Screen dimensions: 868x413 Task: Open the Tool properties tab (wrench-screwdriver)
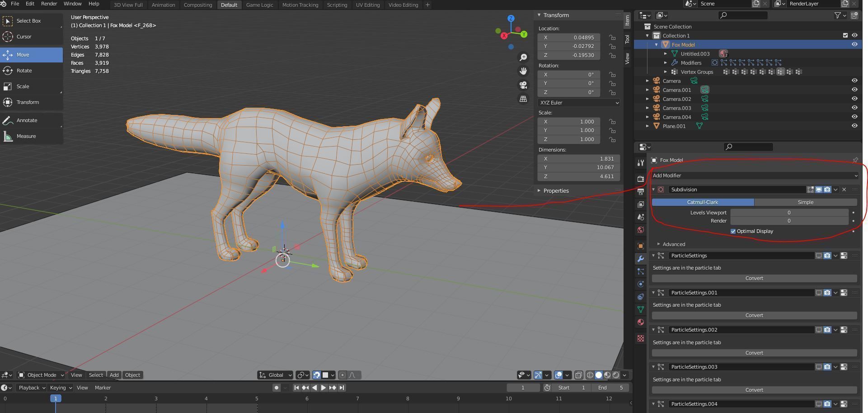pyautogui.click(x=640, y=162)
